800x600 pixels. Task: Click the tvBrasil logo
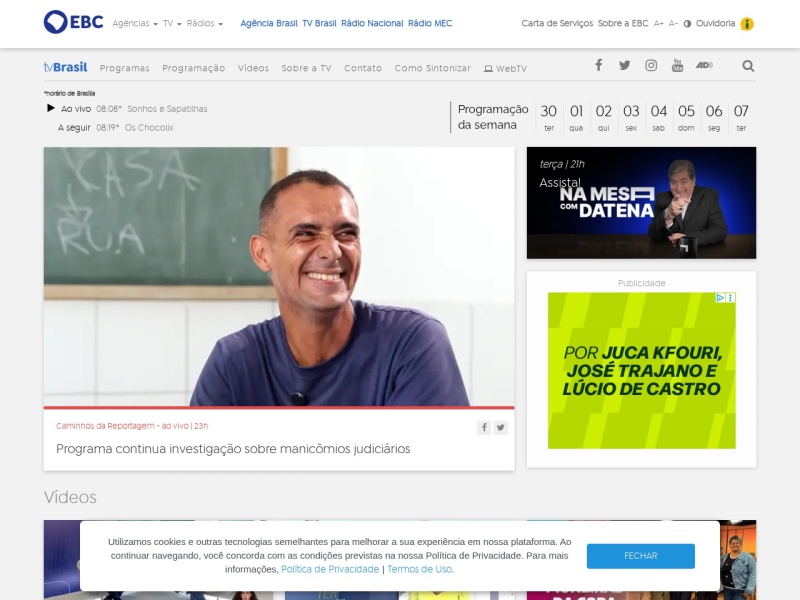point(65,67)
